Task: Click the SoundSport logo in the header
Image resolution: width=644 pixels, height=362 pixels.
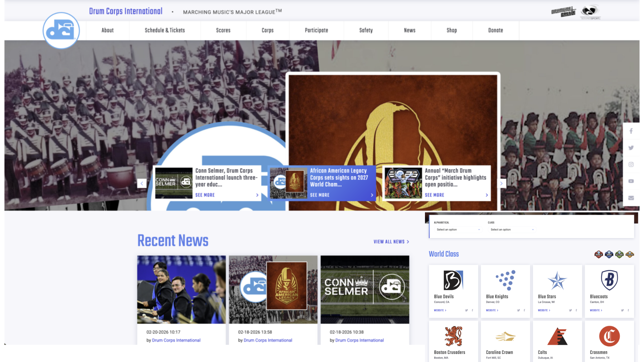Action: click(589, 12)
